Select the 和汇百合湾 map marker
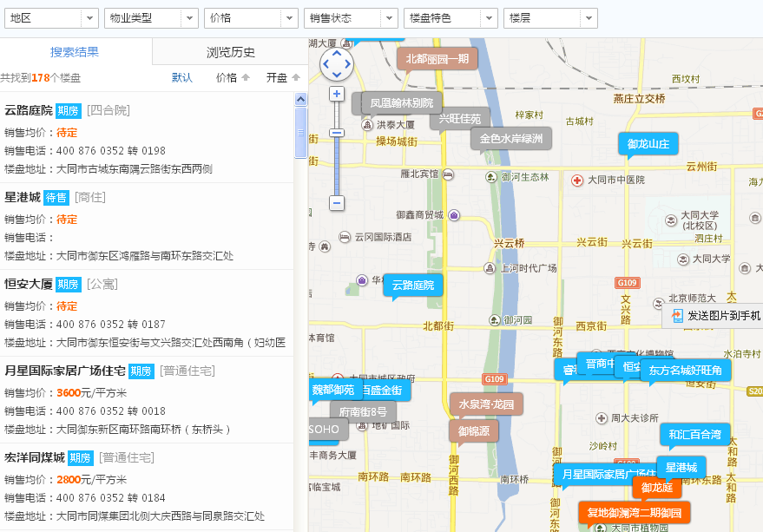Screen dimensions: 763x532 point(694,434)
